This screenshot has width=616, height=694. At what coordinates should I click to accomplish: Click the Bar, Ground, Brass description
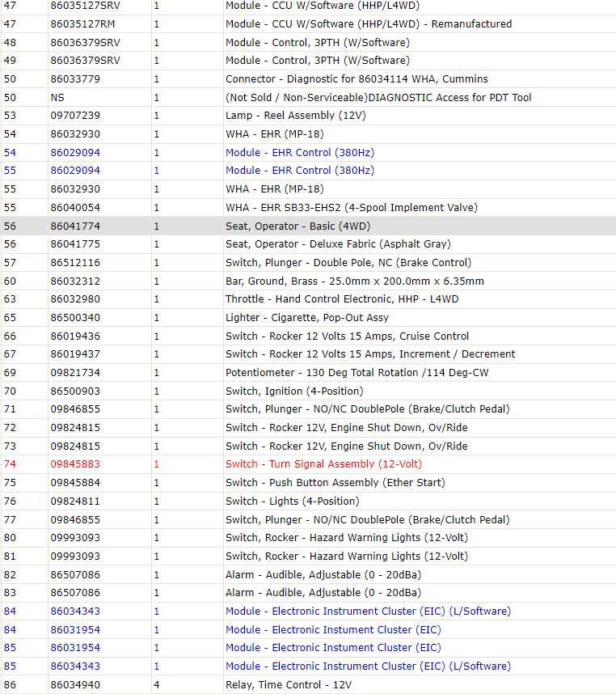pyautogui.click(x=355, y=281)
